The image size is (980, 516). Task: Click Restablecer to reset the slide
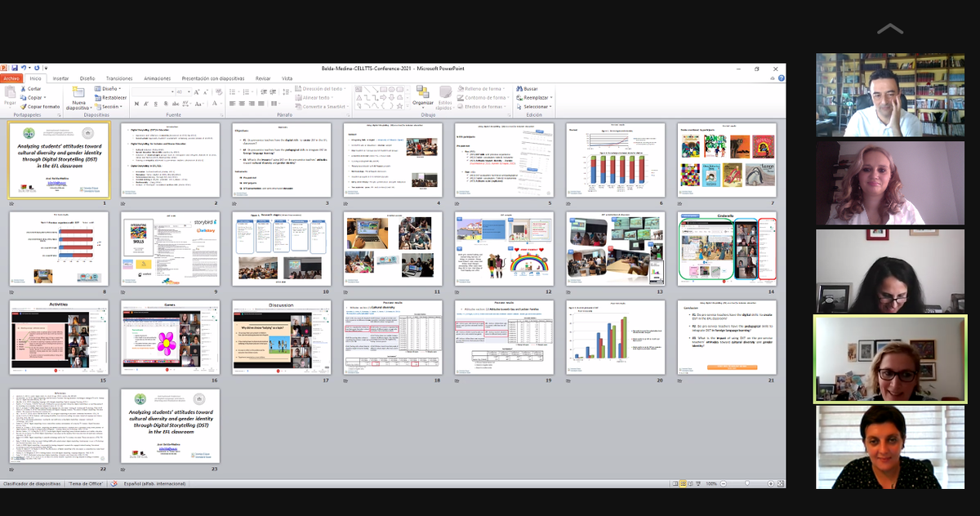tap(111, 97)
